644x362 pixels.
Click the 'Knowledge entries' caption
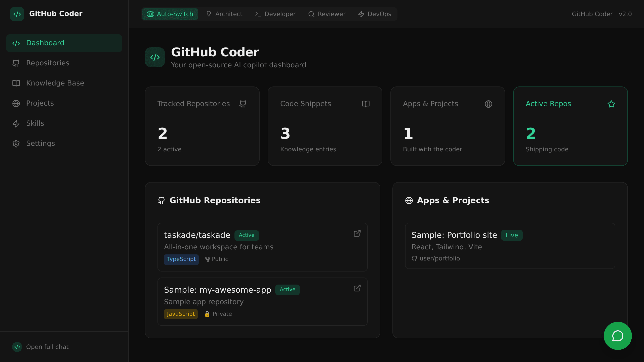308,149
